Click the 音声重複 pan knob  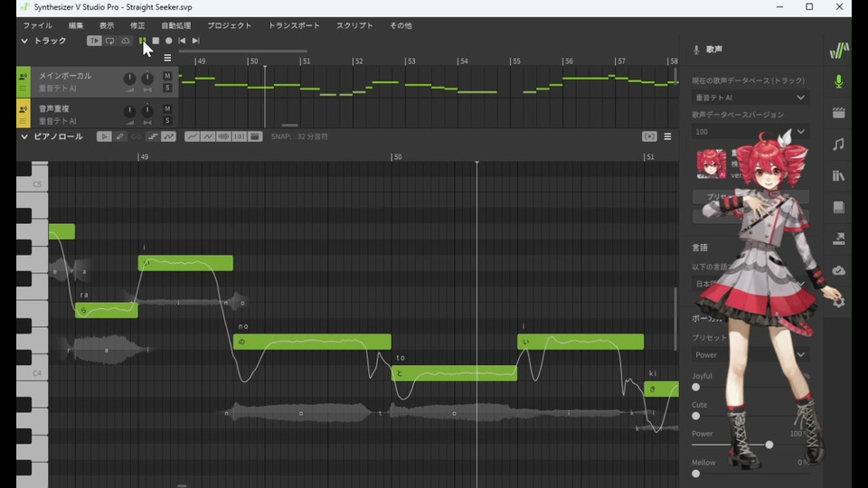(147, 111)
